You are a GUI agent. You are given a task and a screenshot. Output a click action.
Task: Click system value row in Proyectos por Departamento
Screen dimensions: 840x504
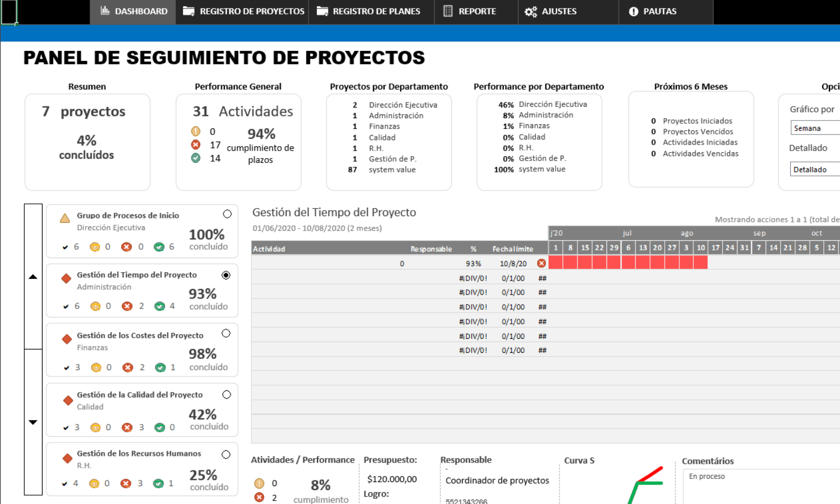382,170
